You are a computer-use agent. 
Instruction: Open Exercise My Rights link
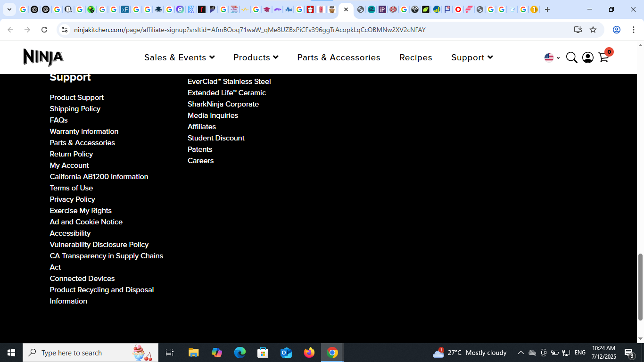81,211
